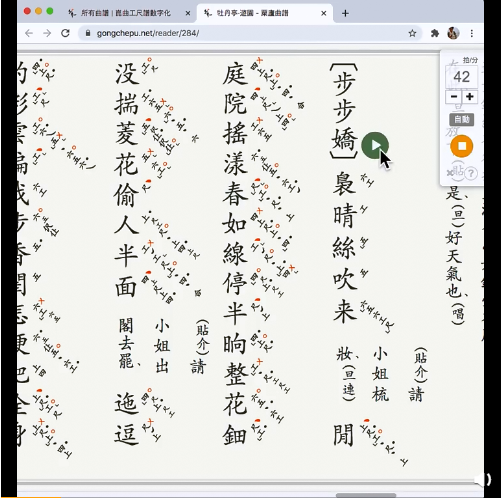Go back to the previous page

29,33
